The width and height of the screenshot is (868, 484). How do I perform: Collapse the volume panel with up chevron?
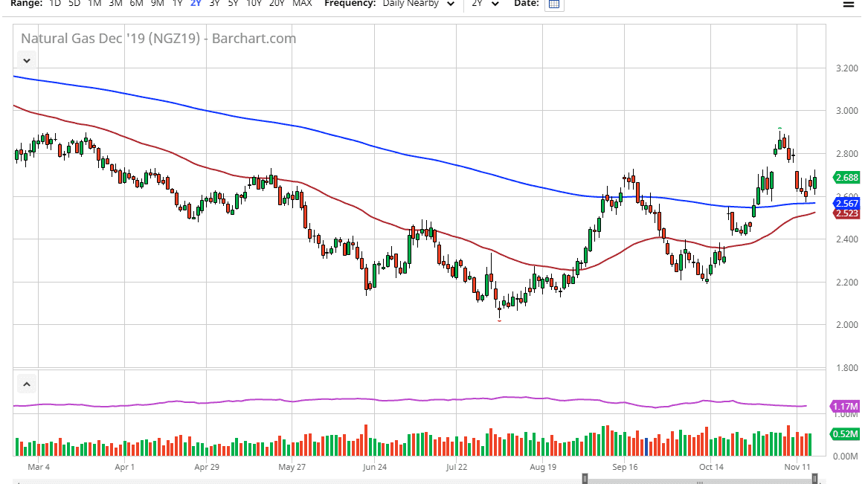coord(27,384)
